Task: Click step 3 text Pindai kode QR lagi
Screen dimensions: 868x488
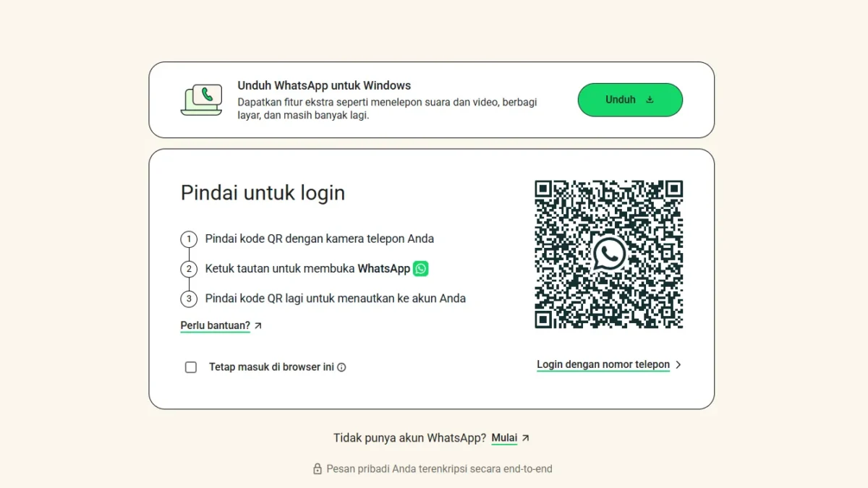Action: [x=335, y=299]
